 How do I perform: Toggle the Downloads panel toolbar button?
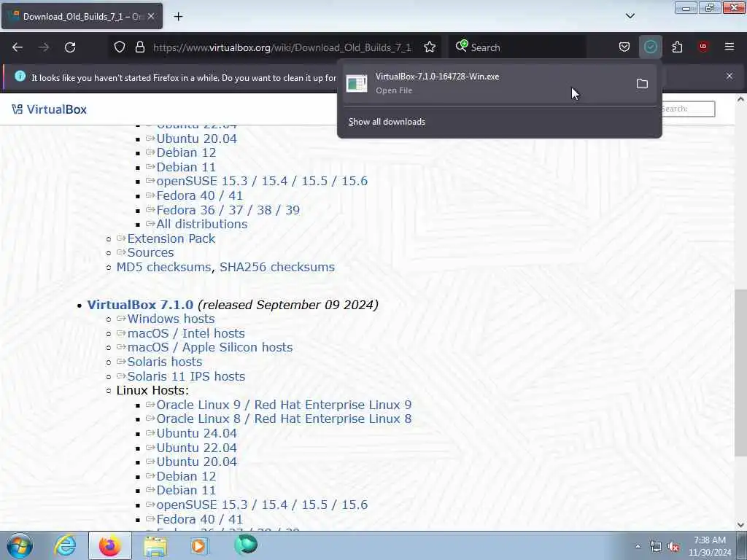coord(650,47)
